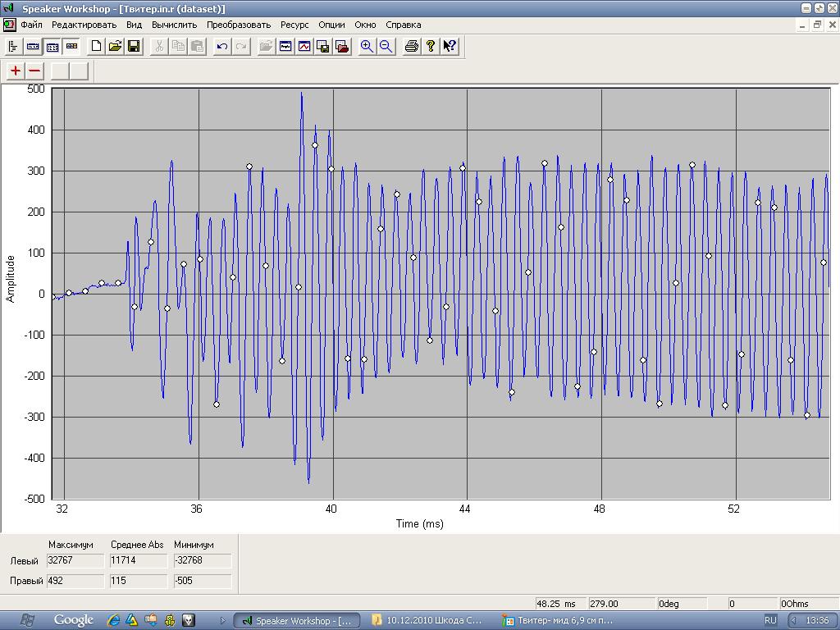Toggle the project tree view icon
This screenshot has height=630, width=840.
[13, 47]
